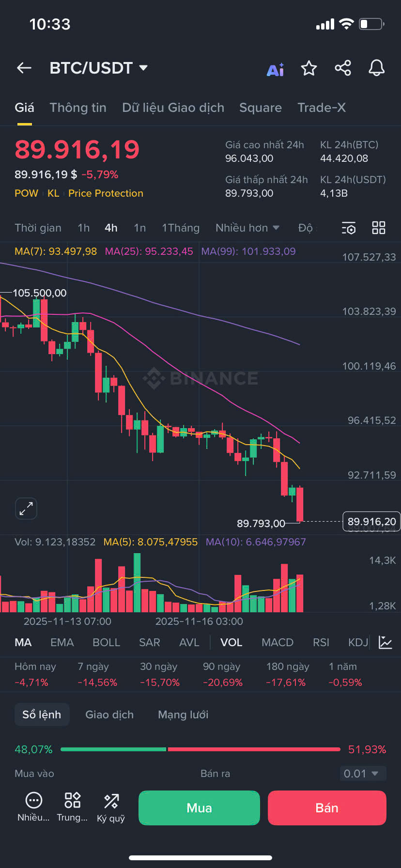The height and width of the screenshot is (868, 401).
Task: Open price alert bell icon
Action: tap(376, 68)
